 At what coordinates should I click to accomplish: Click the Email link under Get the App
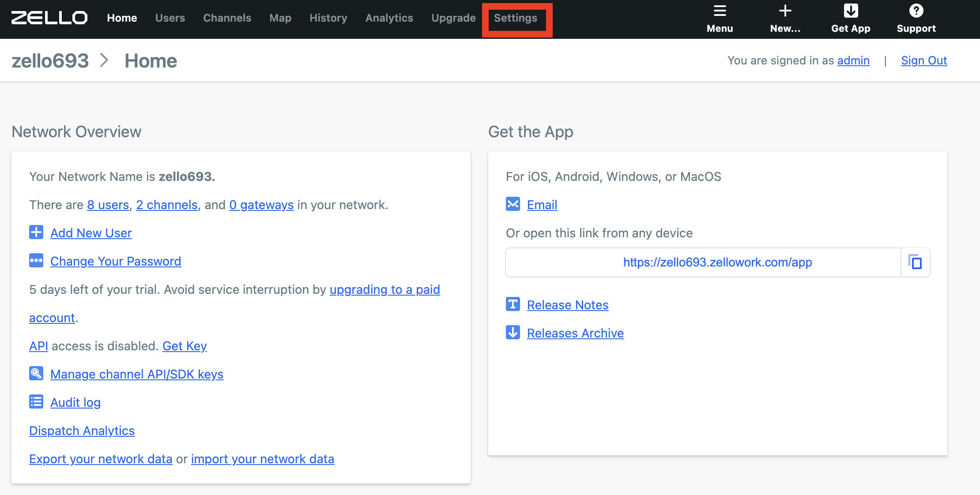542,205
